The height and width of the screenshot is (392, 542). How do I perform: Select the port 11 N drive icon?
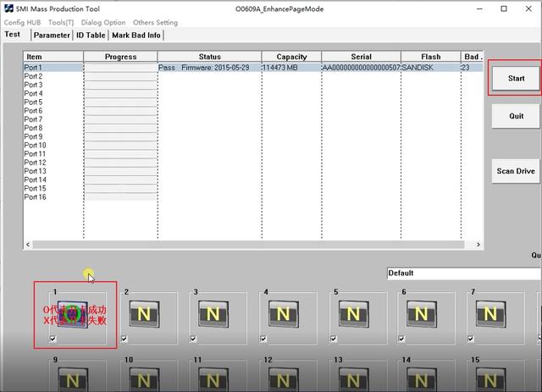[x=213, y=379]
